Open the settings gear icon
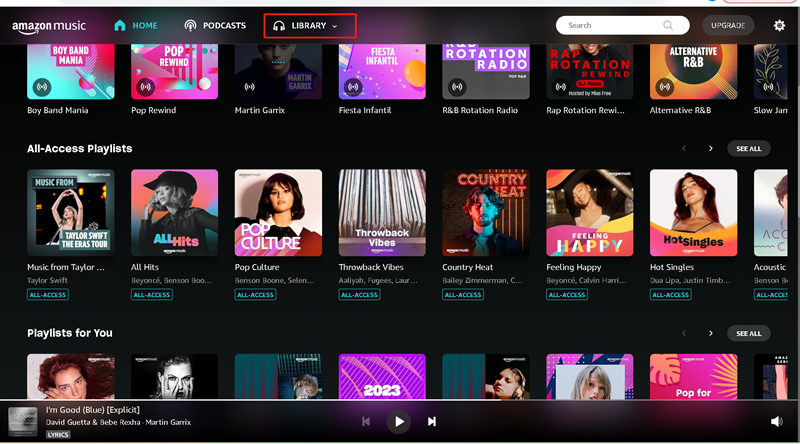Screen dimensions: 800x444 pos(779,26)
